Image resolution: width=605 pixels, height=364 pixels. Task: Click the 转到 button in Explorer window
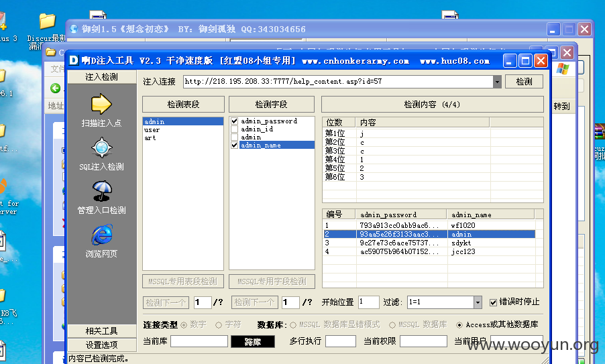[x=561, y=106]
